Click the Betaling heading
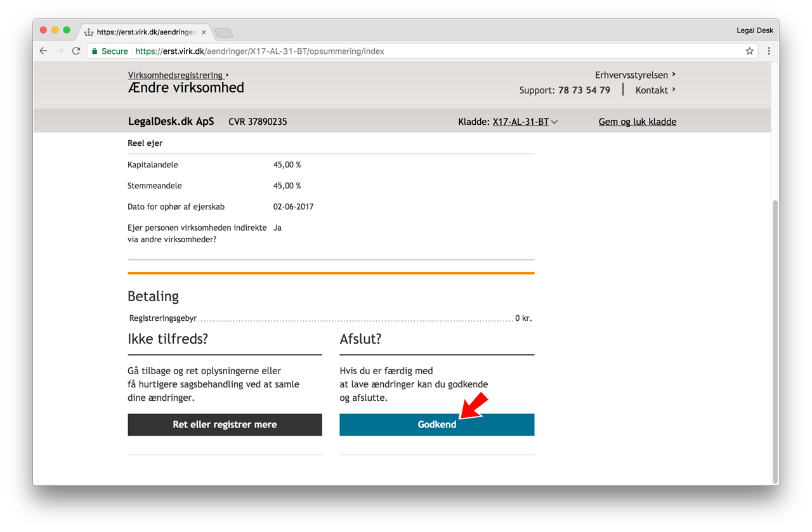This screenshot has height=532, width=812. (x=153, y=296)
